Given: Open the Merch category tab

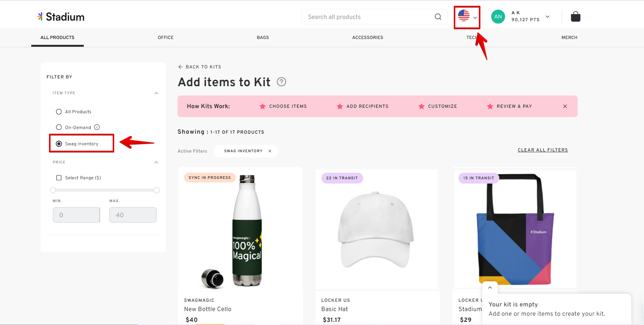Looking at the screenshot, I should point(570,37).
